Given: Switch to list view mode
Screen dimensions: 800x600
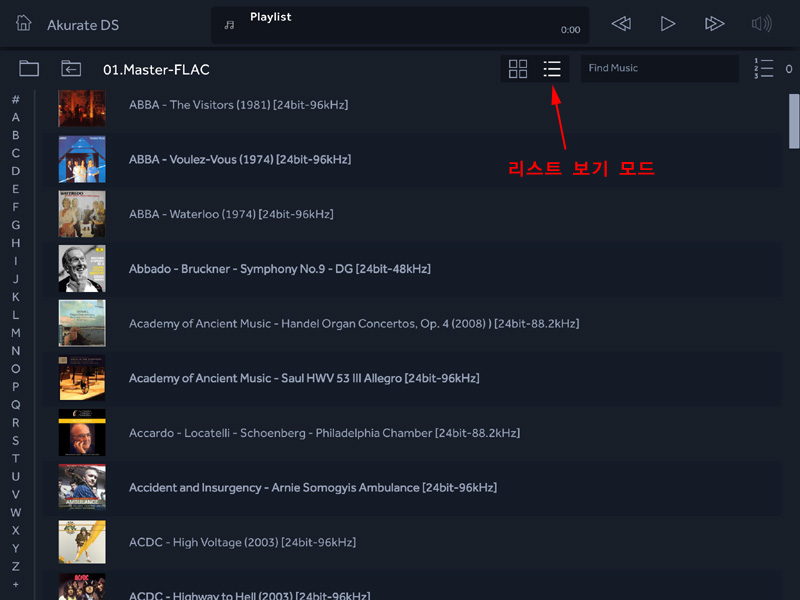Looking at the screenshot, I should (552, 68).
